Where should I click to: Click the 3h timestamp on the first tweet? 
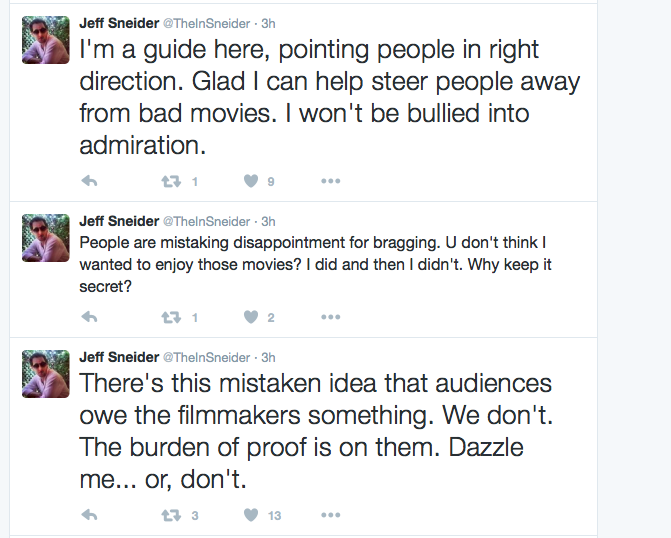click(268, 23)
